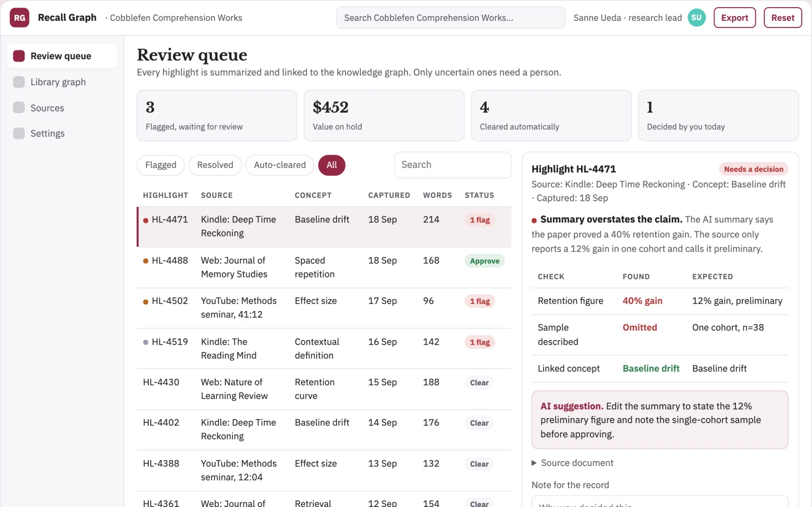The image size is (812, 507).
Task: Click the Value on hold card
Action: [x=384, y=116]
